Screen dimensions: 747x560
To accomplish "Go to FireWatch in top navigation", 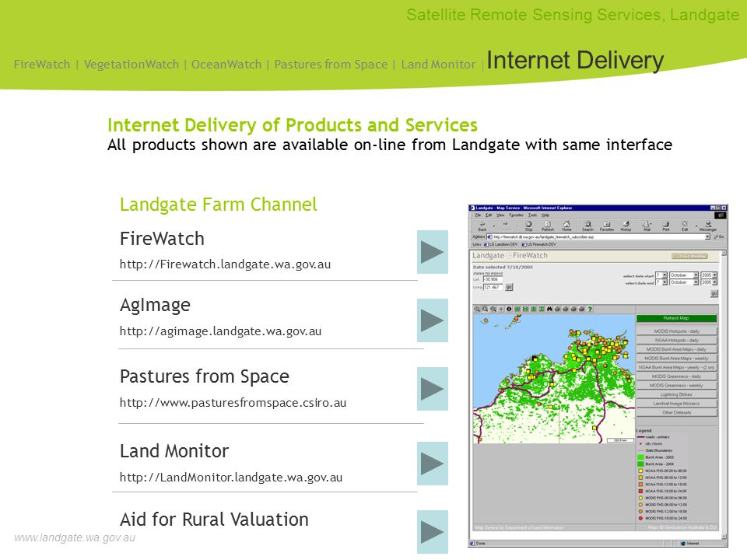I will [42, 64].
